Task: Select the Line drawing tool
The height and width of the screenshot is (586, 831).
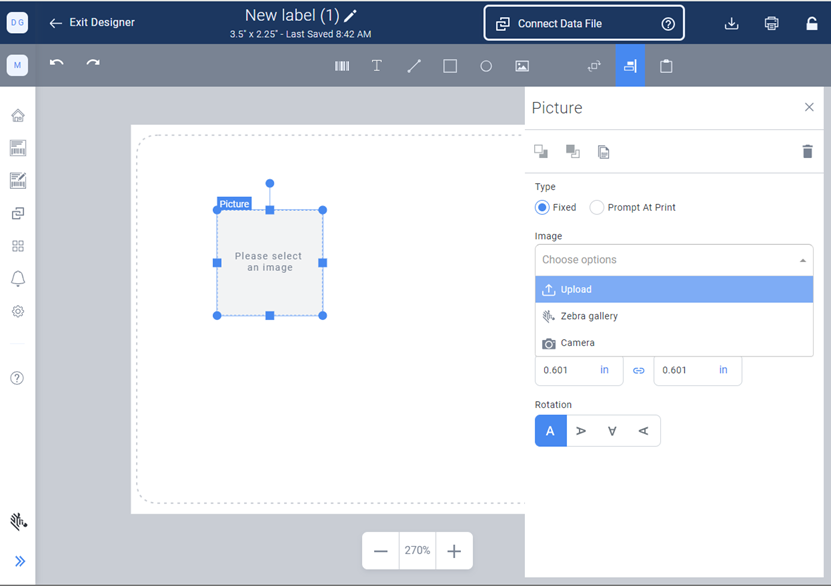Action: coord(414,66)
